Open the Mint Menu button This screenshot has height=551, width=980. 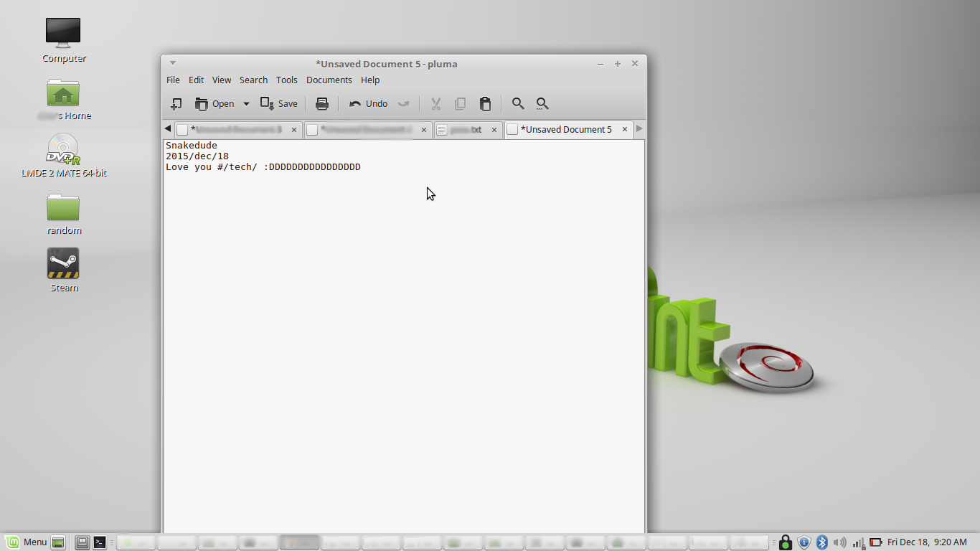click(27, 542)
